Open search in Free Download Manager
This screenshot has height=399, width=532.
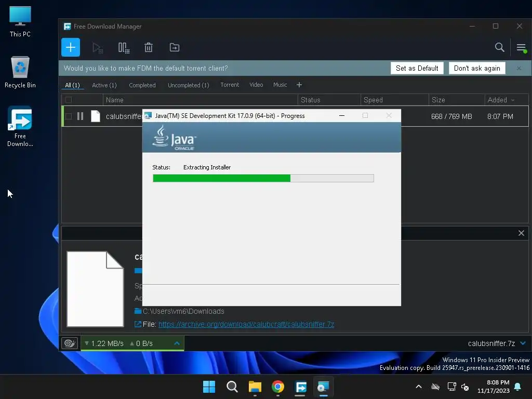coord(499,47)
